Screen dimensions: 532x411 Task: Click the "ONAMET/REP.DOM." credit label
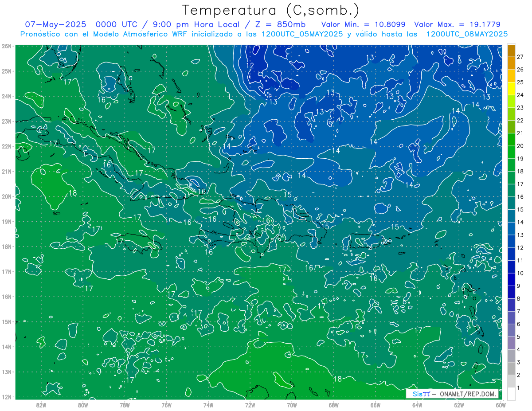(x=469, y=394)
